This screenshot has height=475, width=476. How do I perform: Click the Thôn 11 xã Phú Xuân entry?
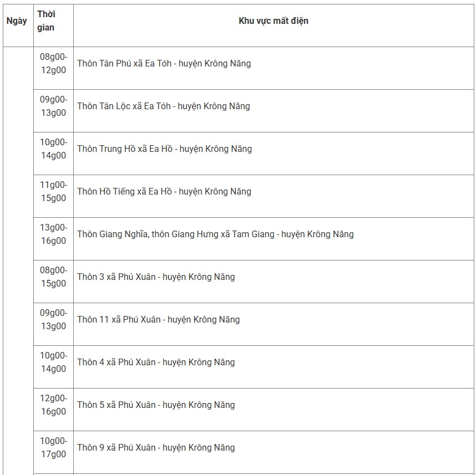[x=158, y=320]
